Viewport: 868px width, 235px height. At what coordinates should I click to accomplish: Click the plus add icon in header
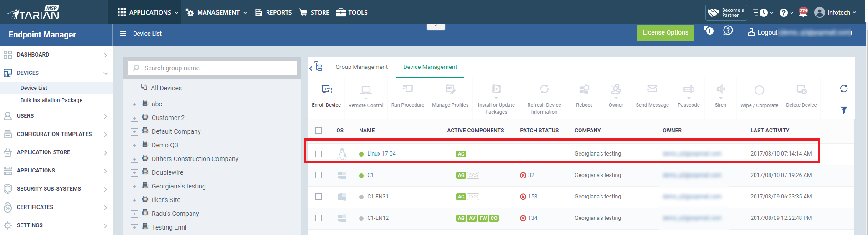[709, 31]
